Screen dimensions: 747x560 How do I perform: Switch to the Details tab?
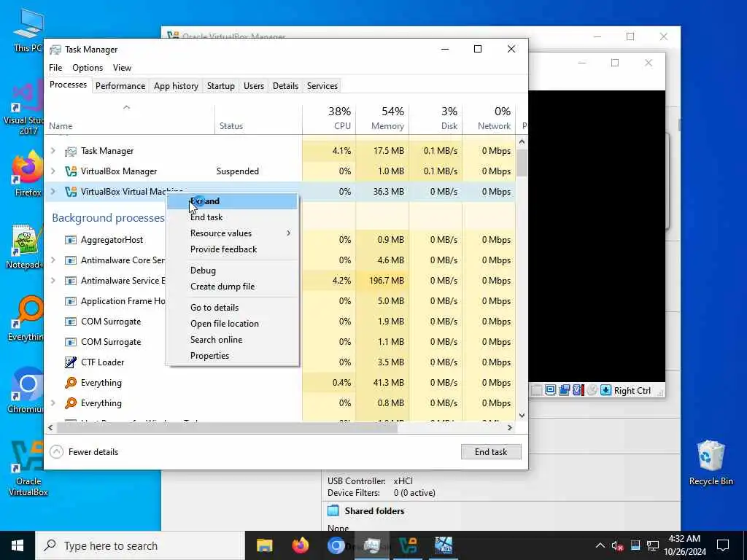point(285,86)
